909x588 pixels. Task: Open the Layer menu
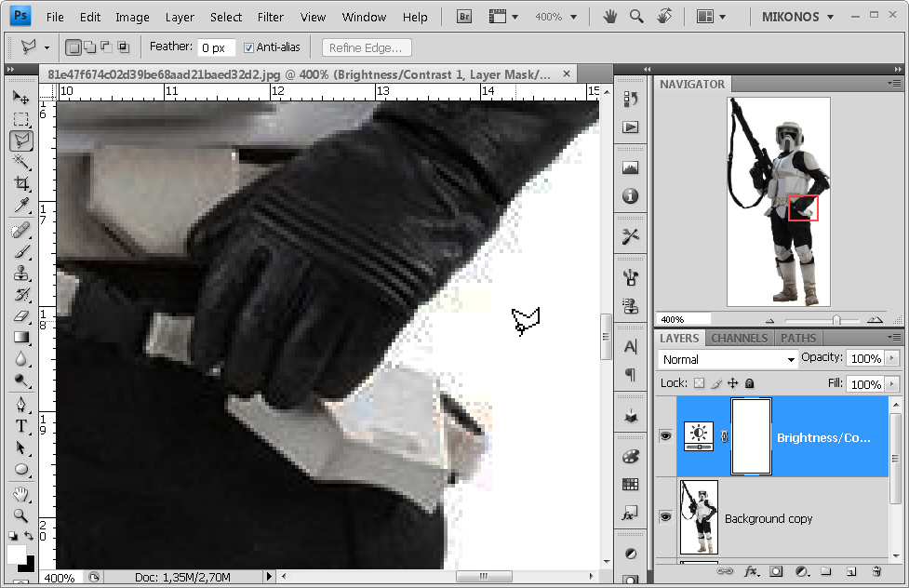click(180, 18)
